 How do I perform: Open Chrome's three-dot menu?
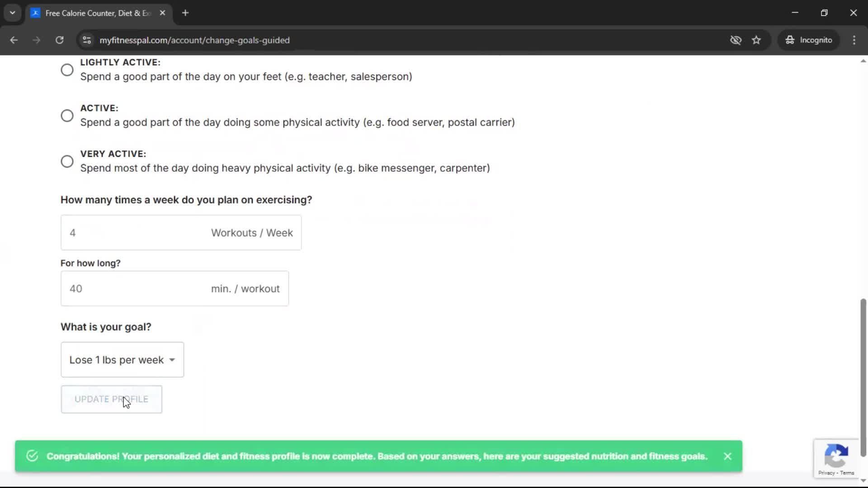click(854, 40)
